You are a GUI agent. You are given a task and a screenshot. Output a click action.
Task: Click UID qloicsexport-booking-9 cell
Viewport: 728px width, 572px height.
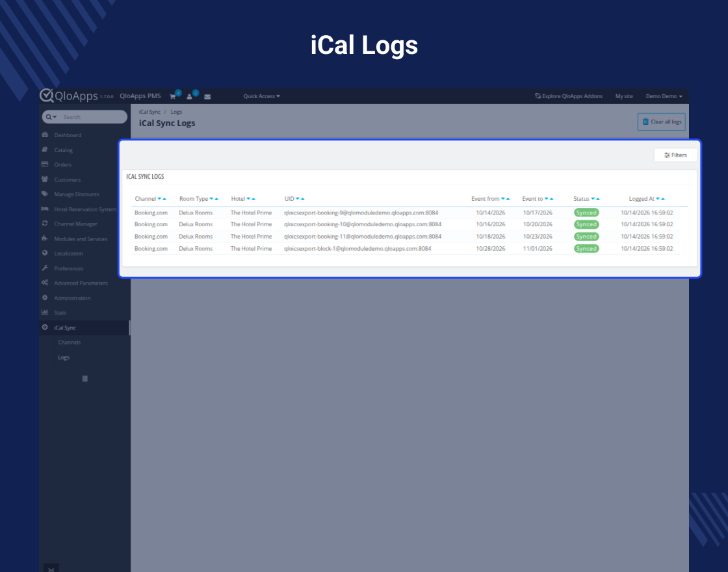point(361,213)
